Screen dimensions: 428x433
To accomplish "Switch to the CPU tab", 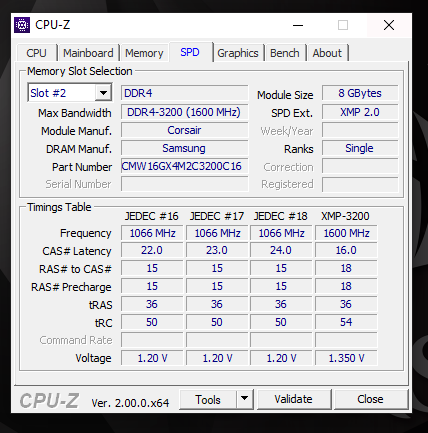I will pyautogui.click(x=36, y=53).
